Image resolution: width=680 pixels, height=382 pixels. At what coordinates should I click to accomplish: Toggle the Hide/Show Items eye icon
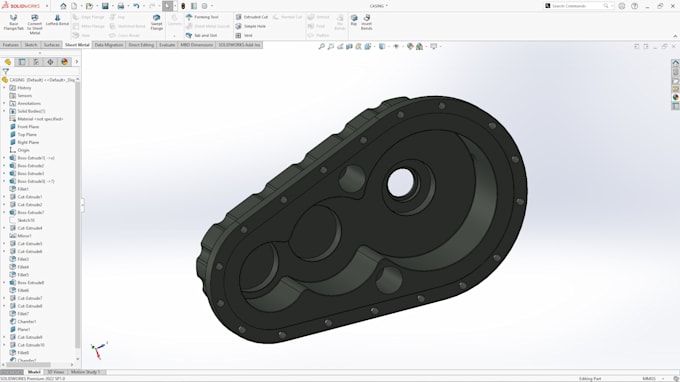point(396,46)
